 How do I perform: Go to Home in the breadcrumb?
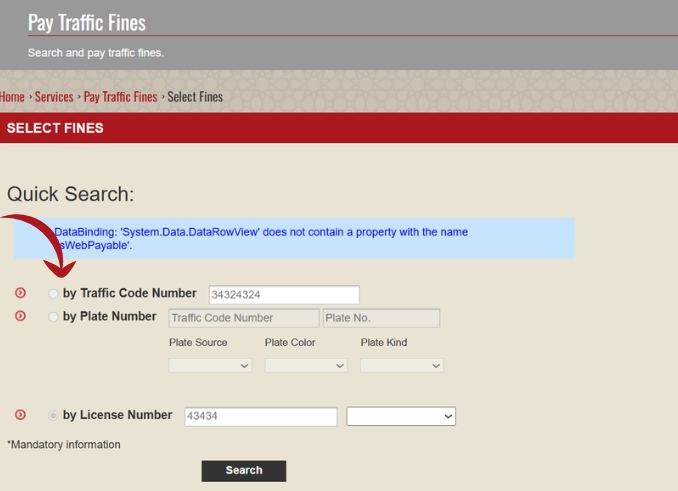[12, 97]
